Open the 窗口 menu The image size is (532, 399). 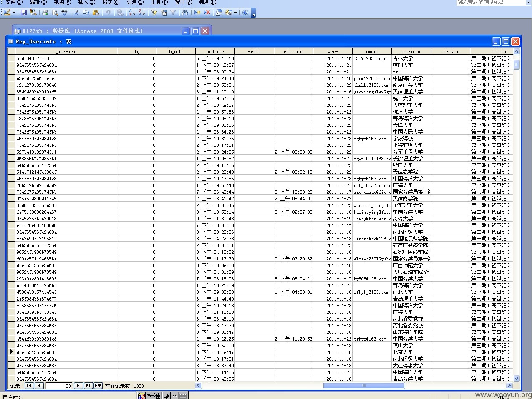pyautogui.click(x=184, y=2)
